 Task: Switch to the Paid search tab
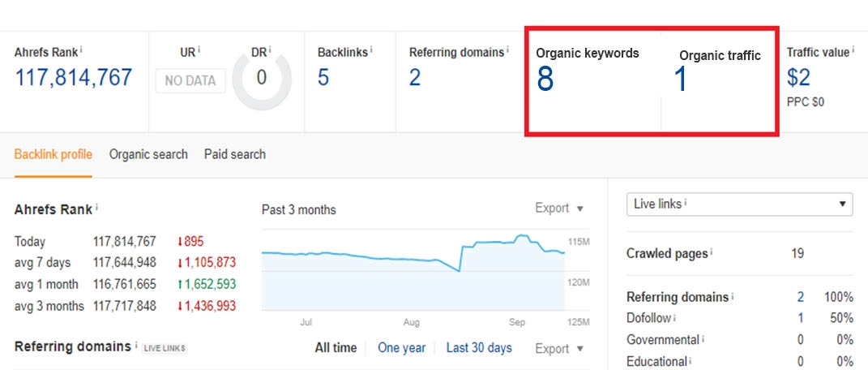(234, 154)
